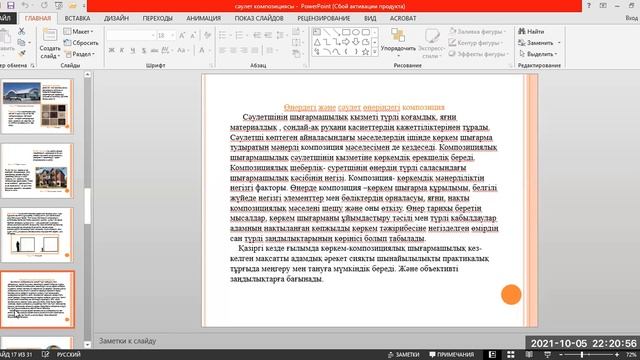The width and height of the screenshot is (640, 360).
Task: Select the line shape in shapes gallery
Action: click(x=327, y=32)
